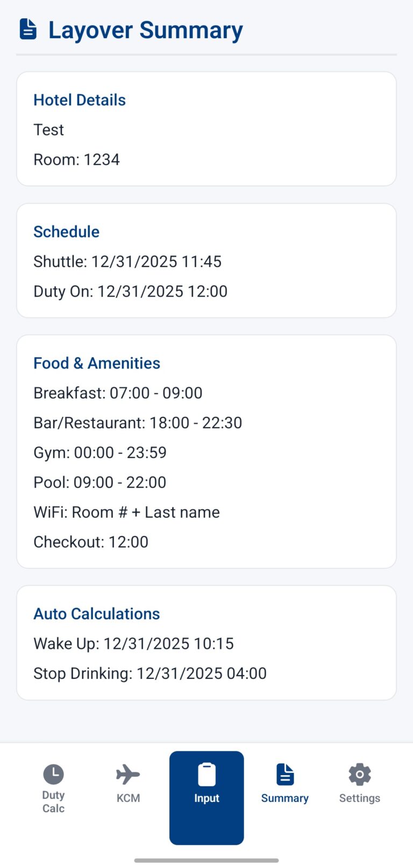Tap the Layover Summary document icon in header
The image size is (413, 868).
pos(29,30)
